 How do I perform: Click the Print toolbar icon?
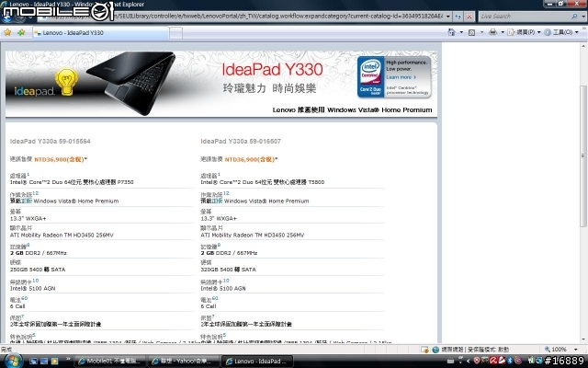pos(492,32)
